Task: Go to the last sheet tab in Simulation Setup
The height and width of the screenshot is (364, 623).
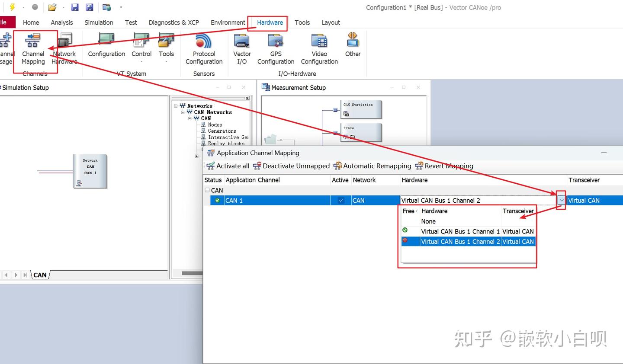Action: (25, 275)
